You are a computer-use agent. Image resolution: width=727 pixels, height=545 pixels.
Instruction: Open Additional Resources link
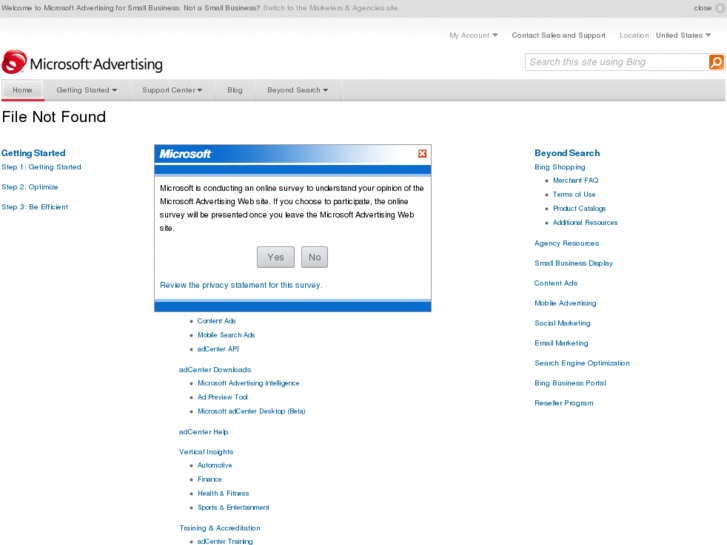[x=585, y=223]
